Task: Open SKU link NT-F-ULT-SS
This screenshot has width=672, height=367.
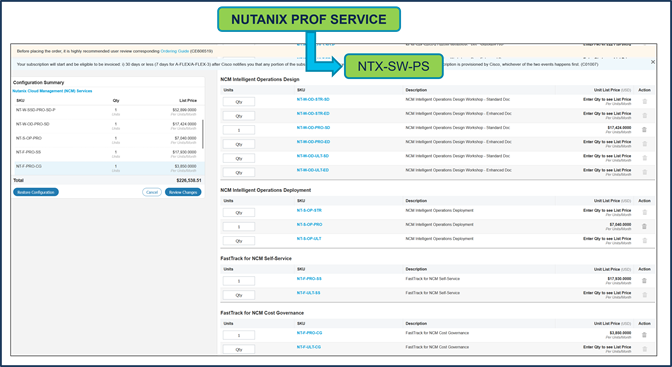Action: (309, 293)
